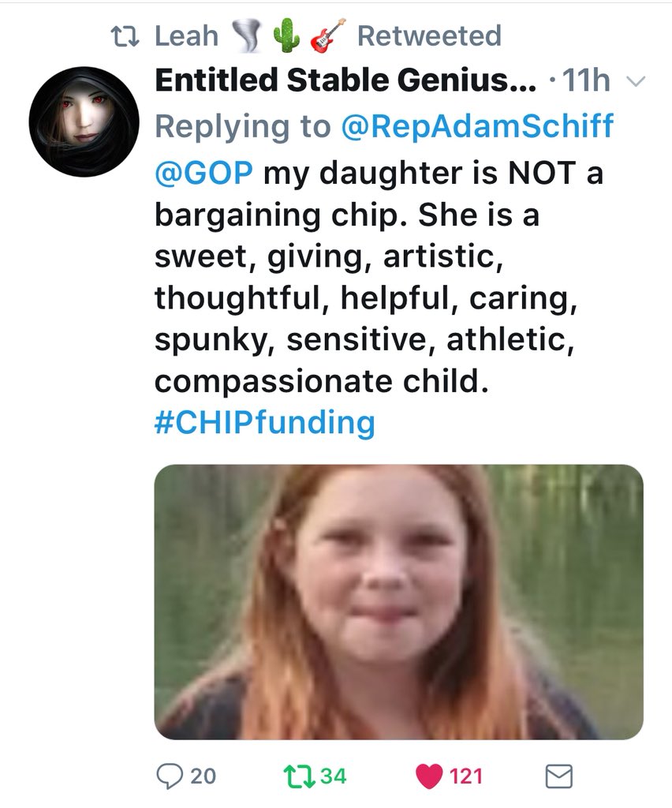672x808 pixels.
Task: Open @RepAdamSchiff profile link
Action: click(x=477, y=126)
